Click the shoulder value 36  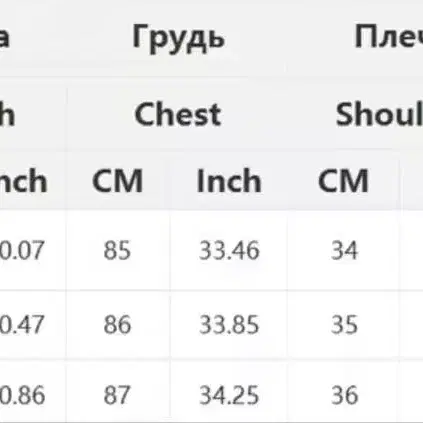(x=344, y=395)
